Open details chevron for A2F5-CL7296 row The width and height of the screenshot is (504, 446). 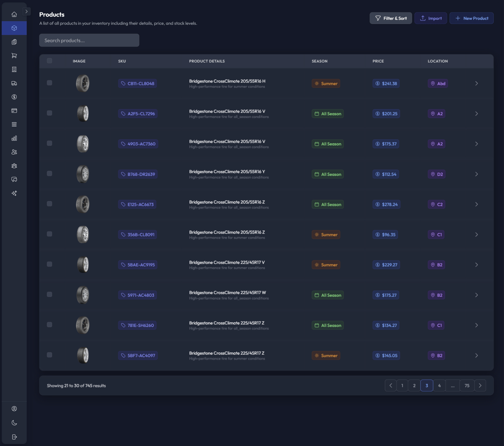477,114
